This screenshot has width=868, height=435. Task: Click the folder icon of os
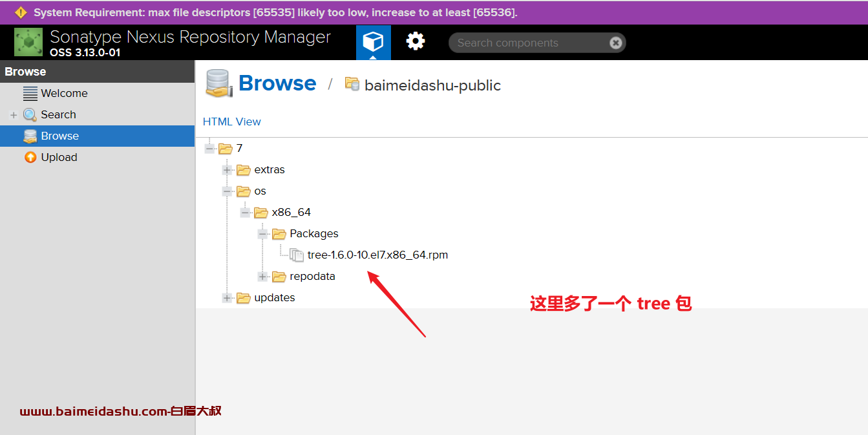pyautogui.click(x=243, y=191)
